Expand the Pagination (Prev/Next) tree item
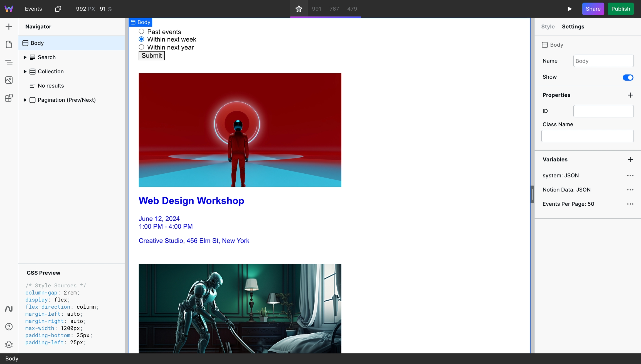This screenshot has height=364, width=641. 25,100
